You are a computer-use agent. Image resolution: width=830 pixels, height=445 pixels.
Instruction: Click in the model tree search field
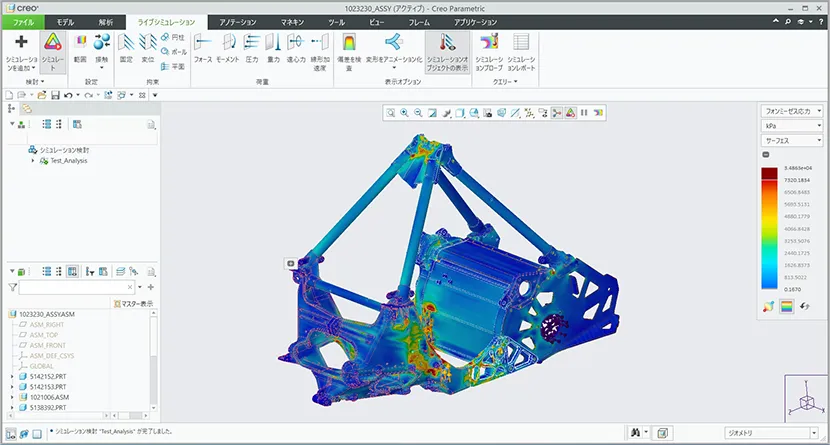(x=76, y=287)
